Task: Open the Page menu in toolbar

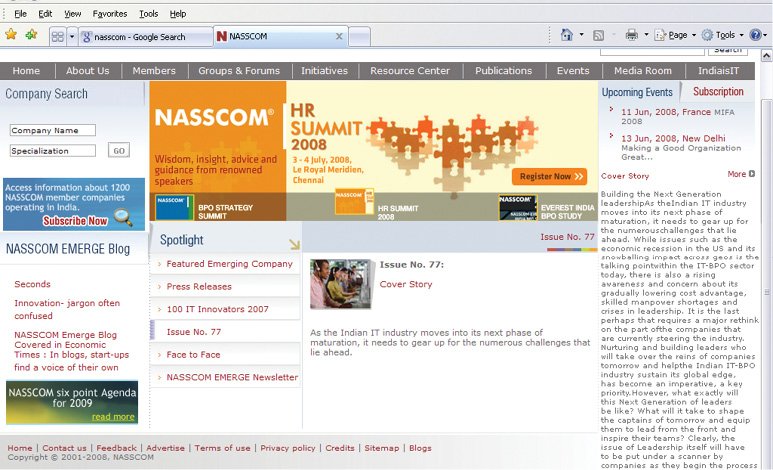Action: [675, 35]
